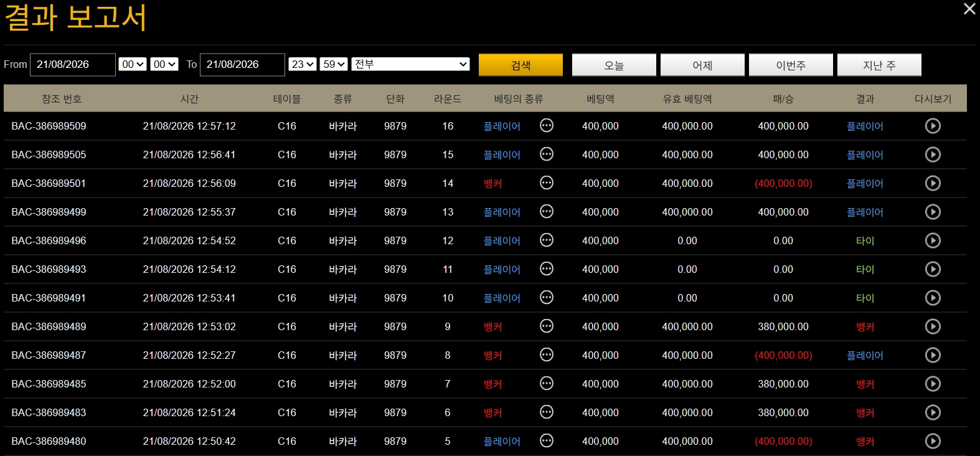Filter results with 지난 주 button
The image size is (980, 456).
coord(879,65)
